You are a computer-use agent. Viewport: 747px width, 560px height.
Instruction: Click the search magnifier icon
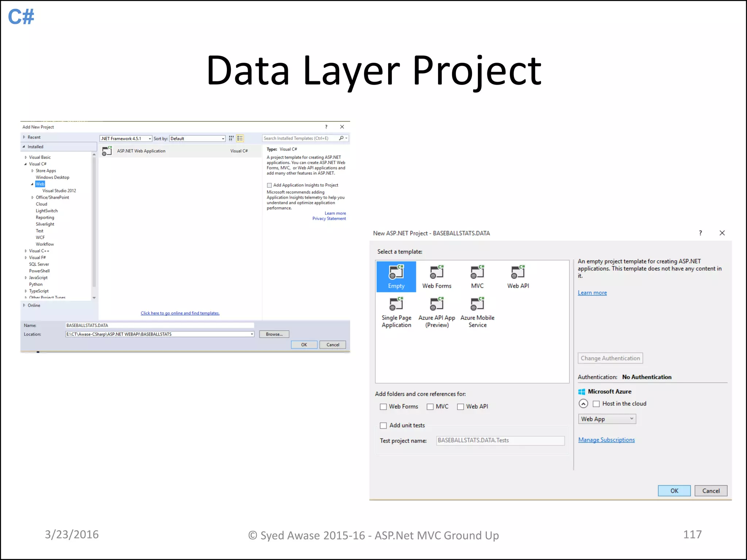point(341,138)
